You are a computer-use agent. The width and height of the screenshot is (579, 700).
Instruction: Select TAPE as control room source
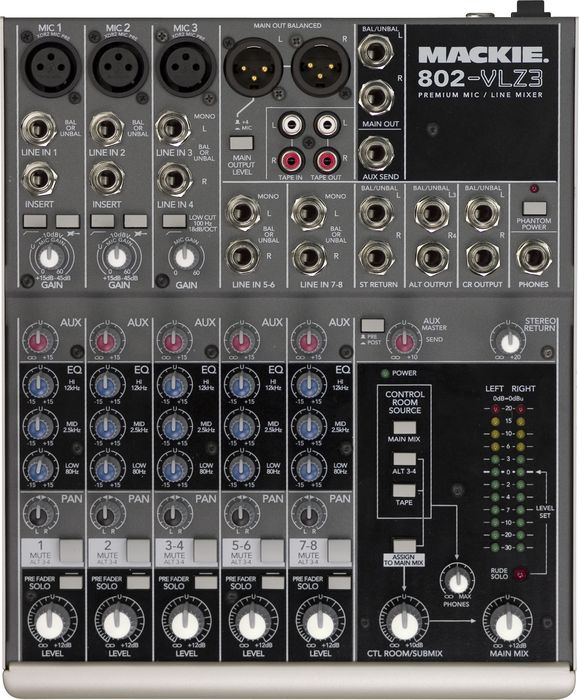click(x=404, y=491)
